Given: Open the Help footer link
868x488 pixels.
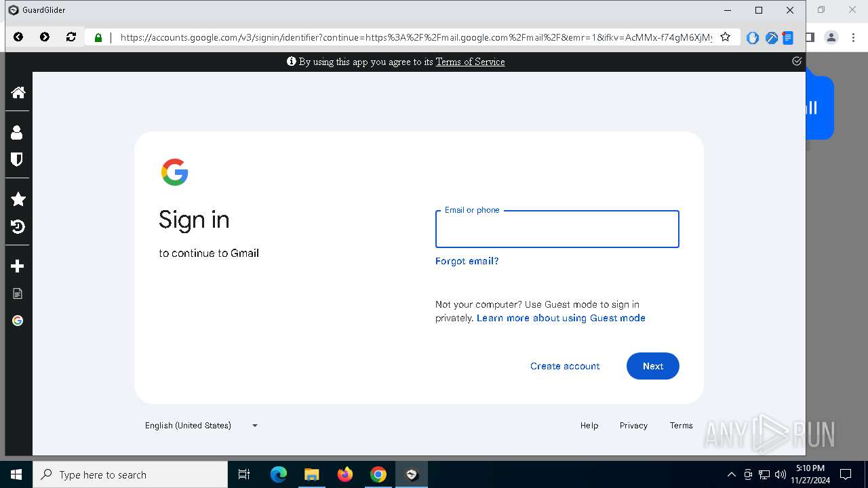Looking at the screenshot, I should click(x=589, y=426).
